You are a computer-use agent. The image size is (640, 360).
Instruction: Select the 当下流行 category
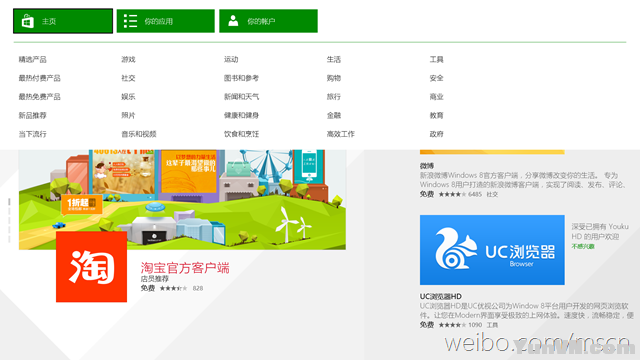(32, 134)
